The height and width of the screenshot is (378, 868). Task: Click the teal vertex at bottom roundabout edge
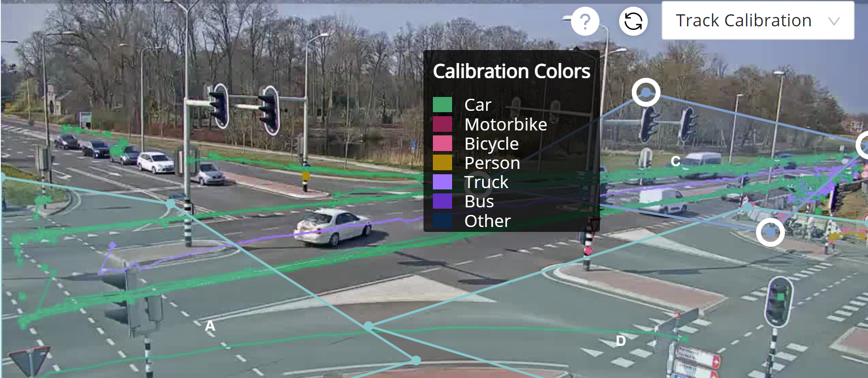point(416,360)
